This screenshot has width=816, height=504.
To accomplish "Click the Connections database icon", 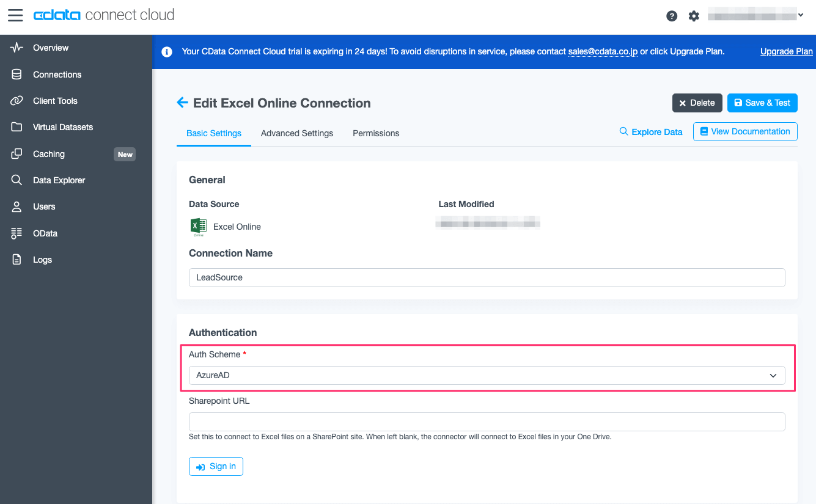I will tap(17, 75).
